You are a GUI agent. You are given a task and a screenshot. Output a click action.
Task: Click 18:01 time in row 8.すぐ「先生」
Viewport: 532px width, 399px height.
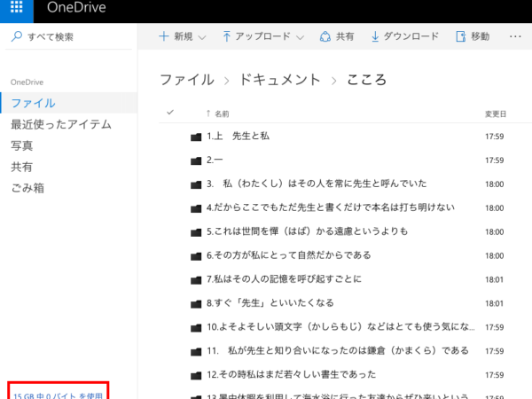click(x=495, y=303)
